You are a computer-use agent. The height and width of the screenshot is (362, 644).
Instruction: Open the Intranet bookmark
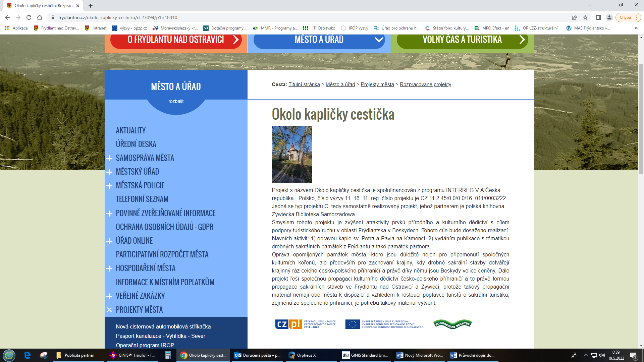(x=96, y=28)
